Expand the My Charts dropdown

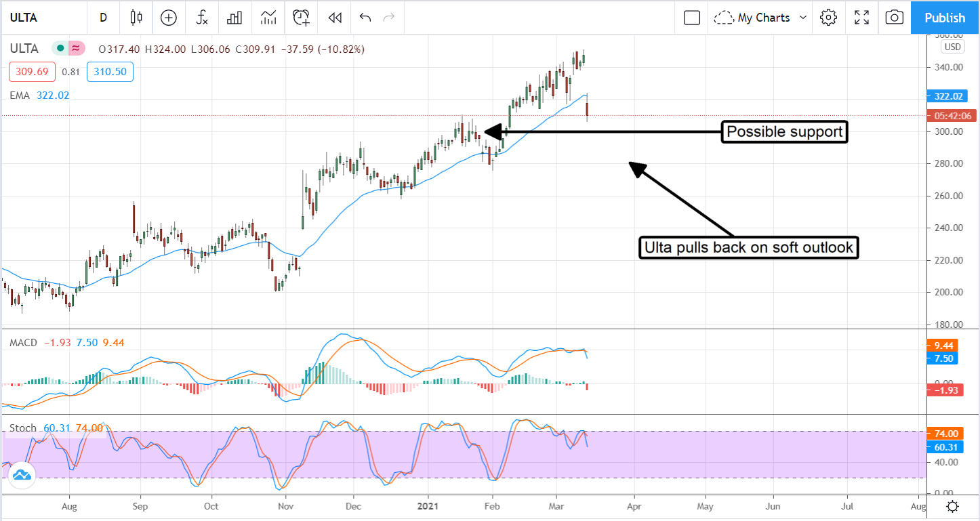pos(762,18)
